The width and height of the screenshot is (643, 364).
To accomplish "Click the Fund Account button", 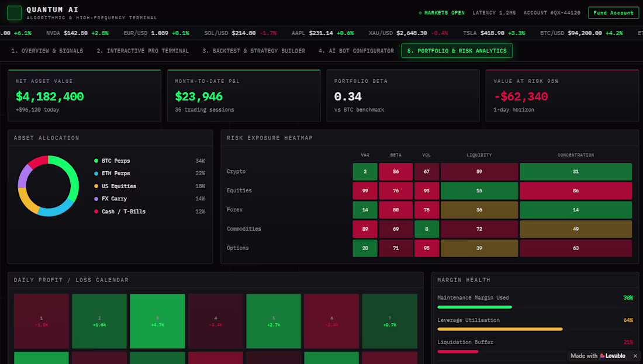I will pos(613,13).
